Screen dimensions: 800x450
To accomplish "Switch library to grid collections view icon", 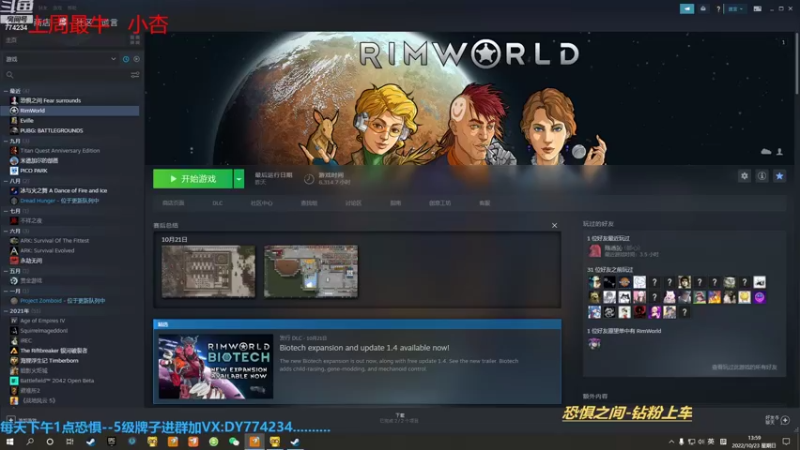I will pos(135,40).
